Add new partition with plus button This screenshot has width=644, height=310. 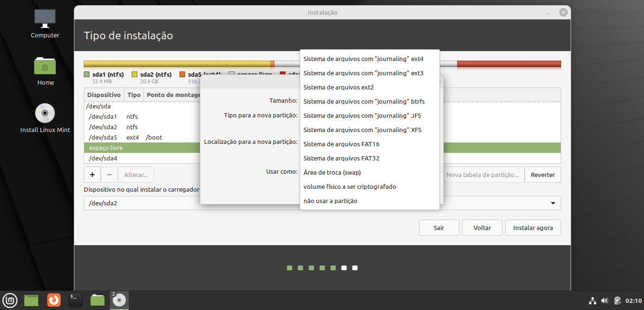(92, 175)
